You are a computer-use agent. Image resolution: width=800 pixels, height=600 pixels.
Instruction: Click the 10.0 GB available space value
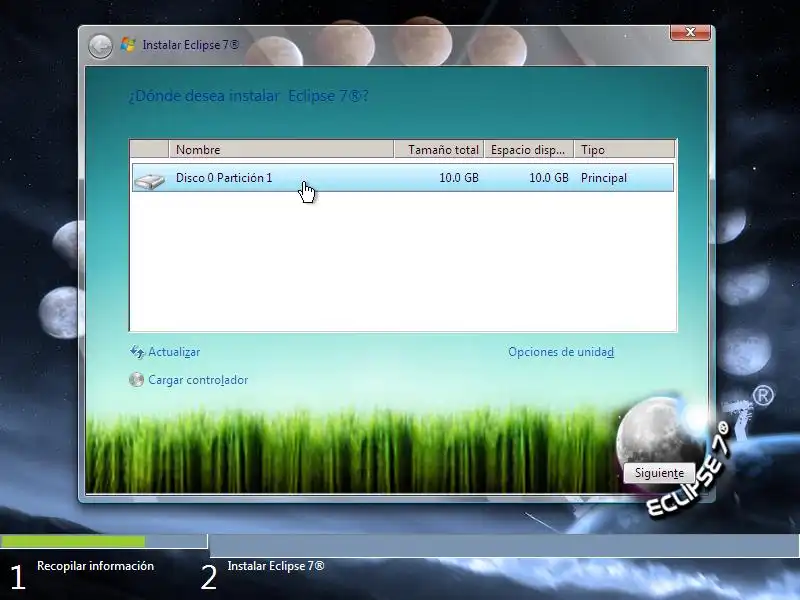(548, 178)
